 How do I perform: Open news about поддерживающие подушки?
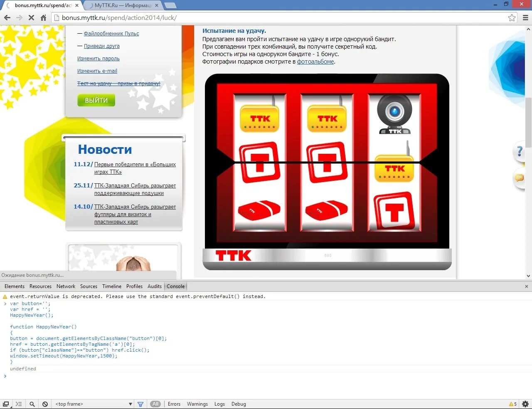(x=135, y=189)
